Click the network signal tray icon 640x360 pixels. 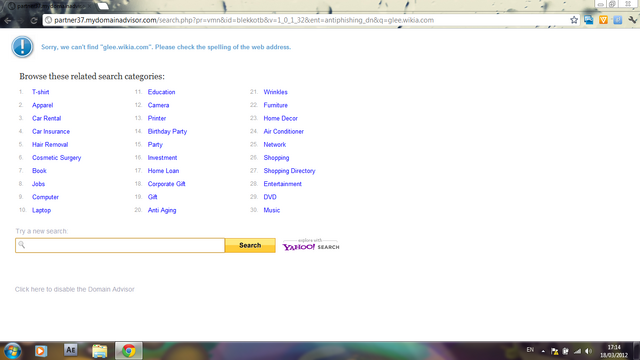[577, 351]
